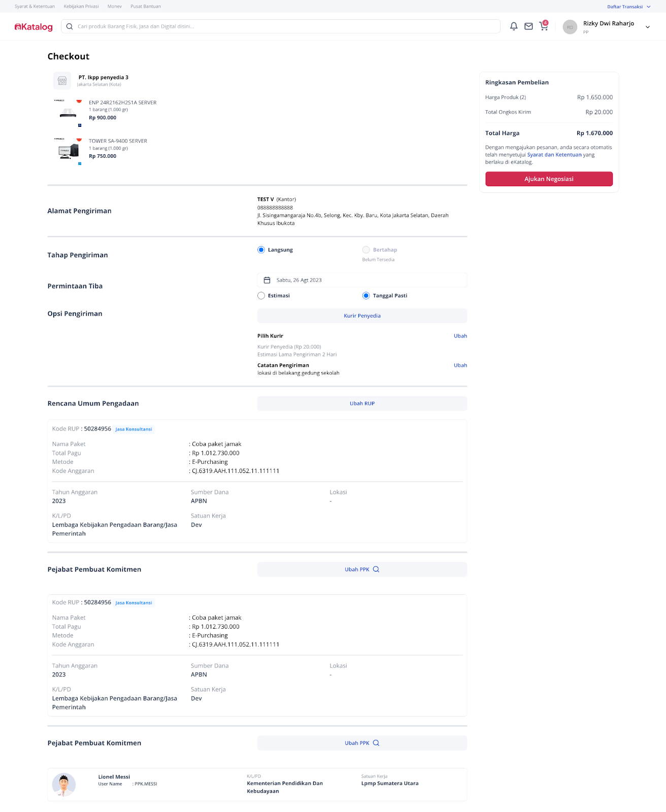Open the TOWER SA-9400 SERVER product thumbnail

click(x=68, y=151)
